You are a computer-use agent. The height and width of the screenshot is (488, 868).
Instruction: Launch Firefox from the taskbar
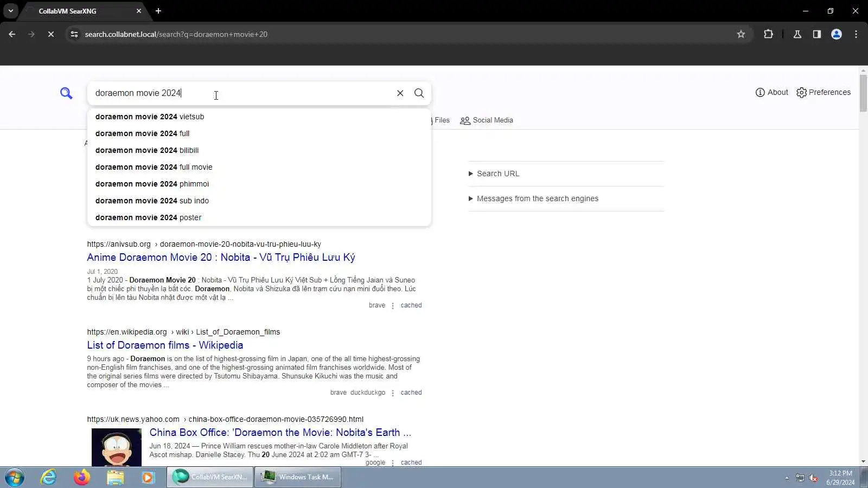click(82, 477)
